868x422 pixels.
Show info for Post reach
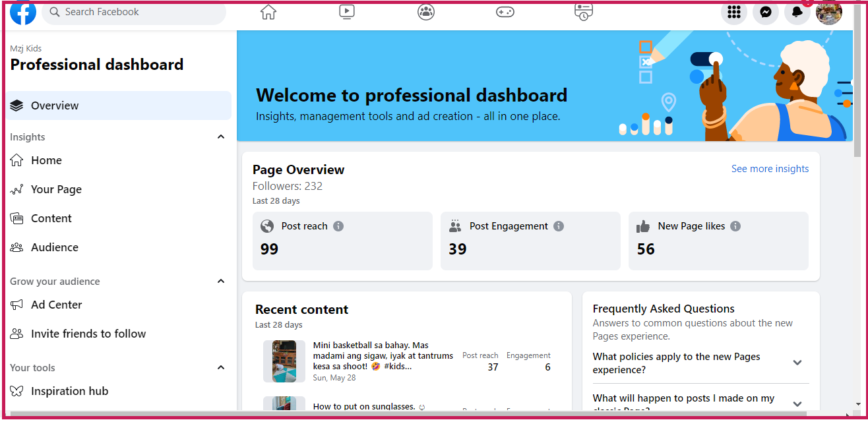[338, 226]
